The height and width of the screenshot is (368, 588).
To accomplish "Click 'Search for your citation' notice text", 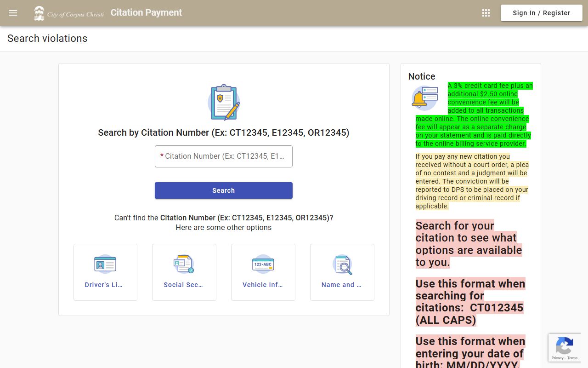I will click(469, 244).
